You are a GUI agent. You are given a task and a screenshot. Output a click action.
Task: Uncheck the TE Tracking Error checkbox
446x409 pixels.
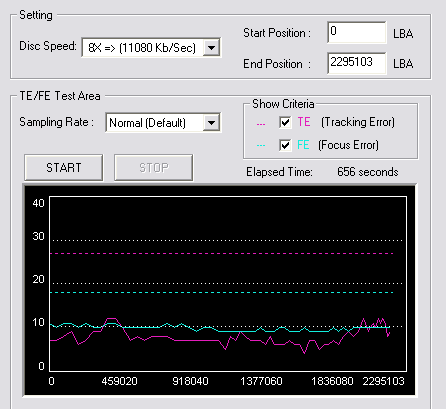(285, 122)
